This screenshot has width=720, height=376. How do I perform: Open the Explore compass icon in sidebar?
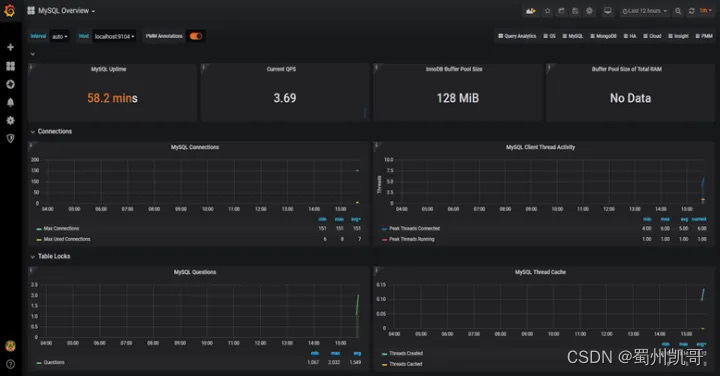(10, 84)
